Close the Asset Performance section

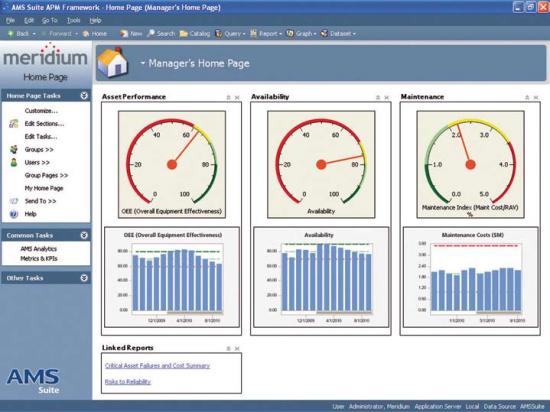(x=237, y=97)
